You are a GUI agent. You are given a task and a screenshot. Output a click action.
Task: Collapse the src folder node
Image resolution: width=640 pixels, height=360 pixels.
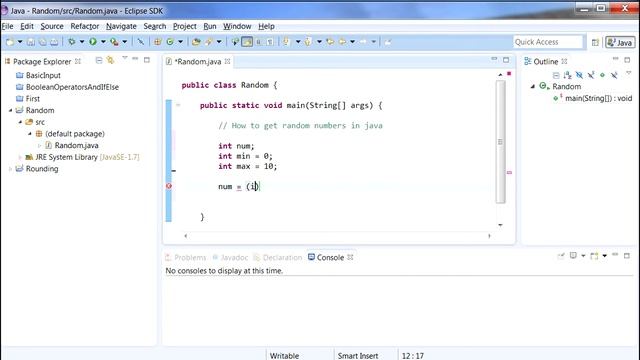coord(20,122)
